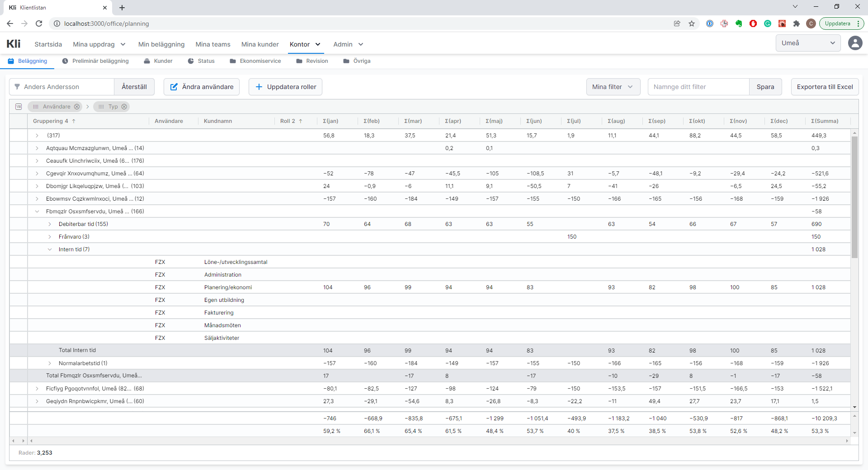Click the browser bookmark star icon
The width and height of the screenshot is (868, 470).
point(692,23)
